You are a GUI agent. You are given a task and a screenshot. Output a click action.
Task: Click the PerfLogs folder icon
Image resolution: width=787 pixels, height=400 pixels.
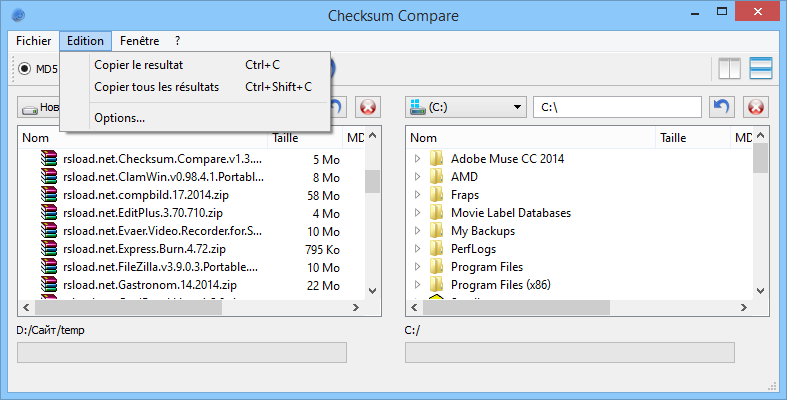[437, 249]
